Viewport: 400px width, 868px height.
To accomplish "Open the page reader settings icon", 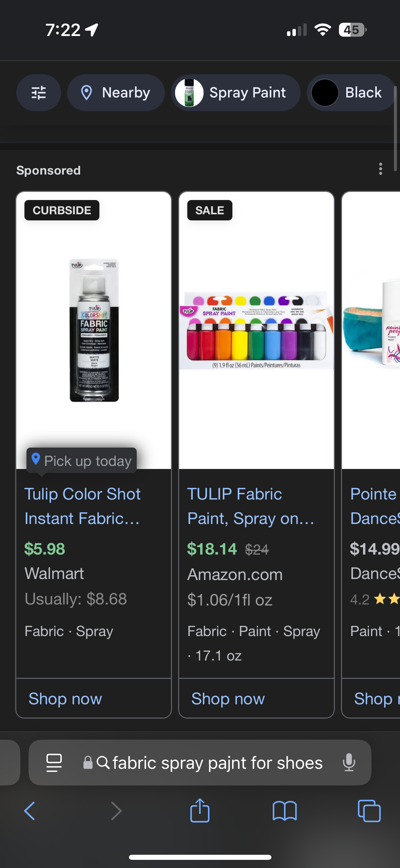I will click(54, 763).
